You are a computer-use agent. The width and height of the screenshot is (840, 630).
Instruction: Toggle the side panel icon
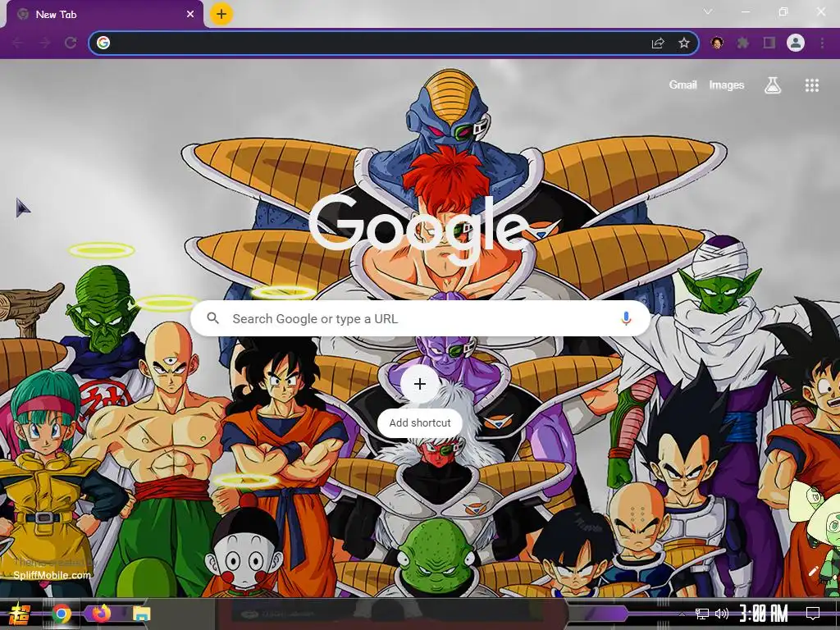pos(769,43)
